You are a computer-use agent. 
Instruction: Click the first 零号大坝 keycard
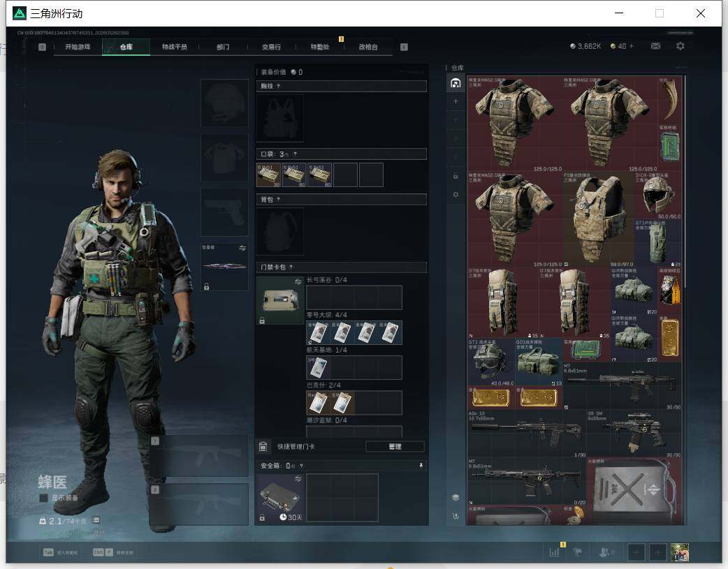pos(319,333)
